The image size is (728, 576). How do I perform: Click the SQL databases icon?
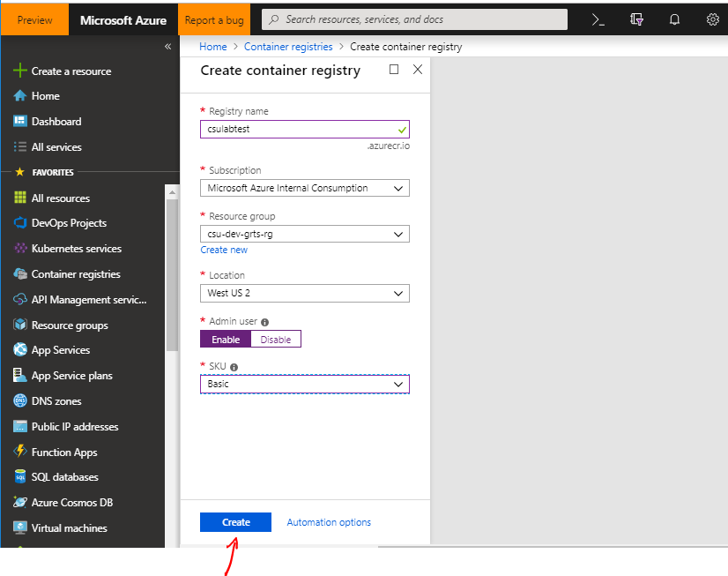[x=20, y=476]
